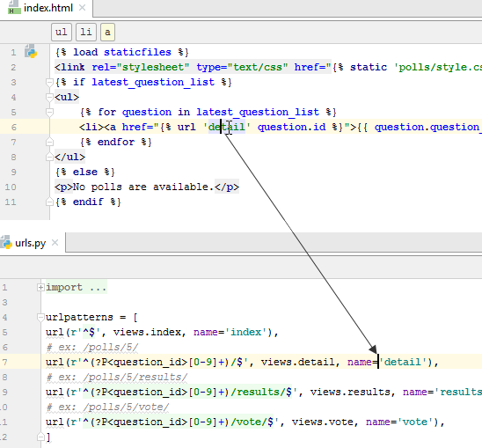The height and width of the screenshot is (448, 482).
Task: Click fold end marker at endfor line
Action: [49, 142]
